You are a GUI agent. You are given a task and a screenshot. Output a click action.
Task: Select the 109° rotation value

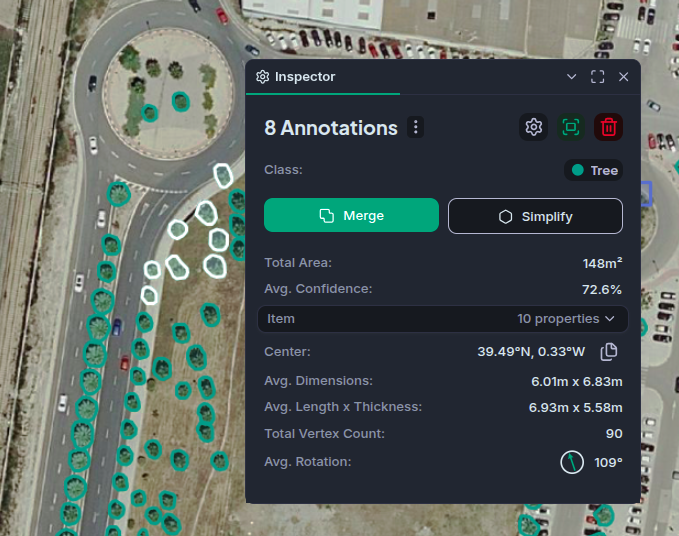(x=608, y=462)
